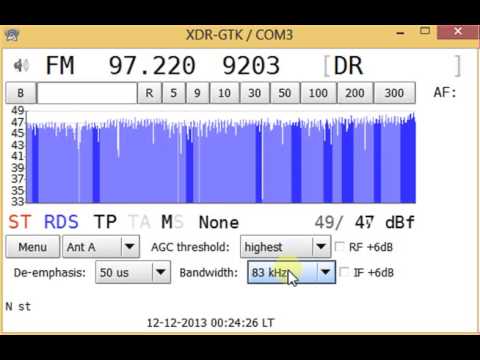Viewport: 480px width, 360px height.
Task: Click the R button
Action: tap(149, 93)
